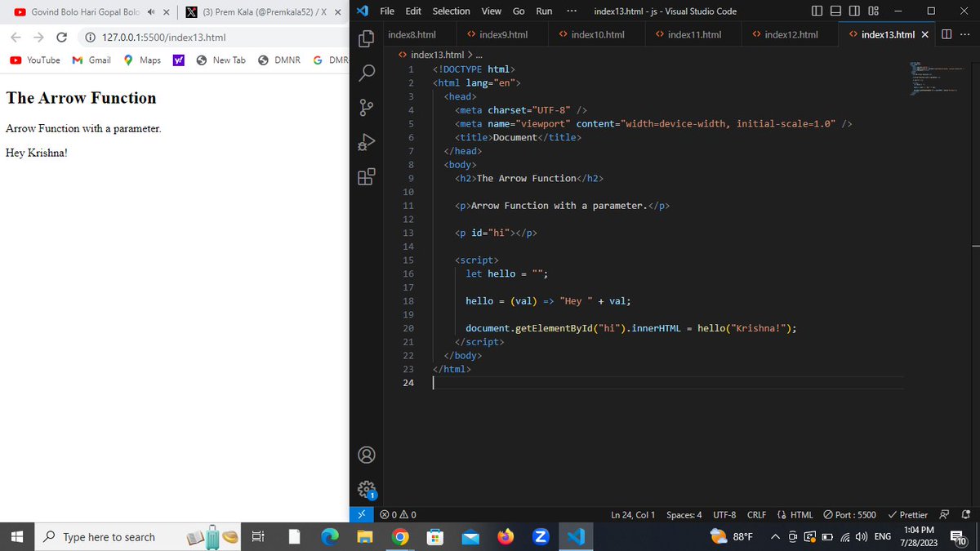Image resolution: width=980 pixels, height=551 pixels.
Task: Open the Selection menu
Action: (451, 11)
